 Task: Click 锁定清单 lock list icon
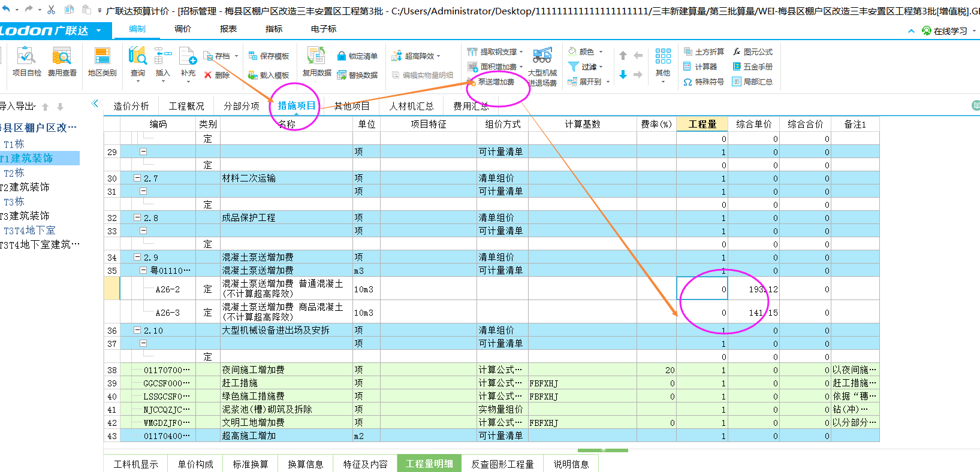click(x=342, y=56)
